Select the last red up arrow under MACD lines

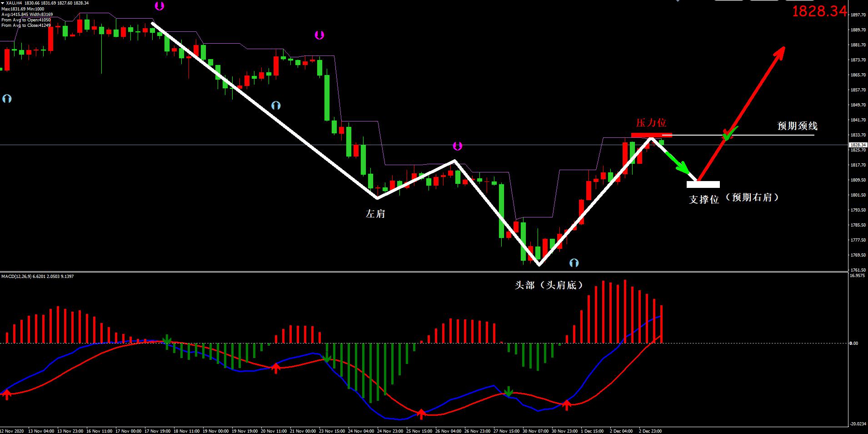click(566, 404)
